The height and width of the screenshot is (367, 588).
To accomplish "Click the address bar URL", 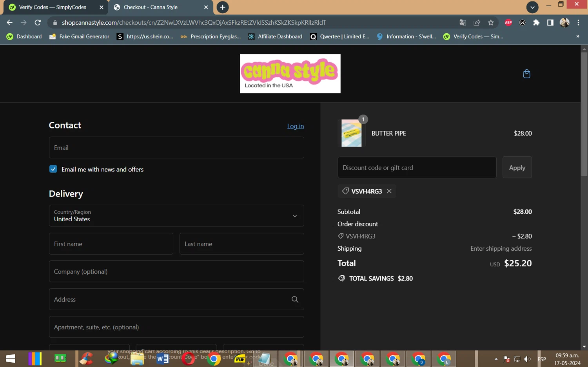I will (x=194, y=23).
